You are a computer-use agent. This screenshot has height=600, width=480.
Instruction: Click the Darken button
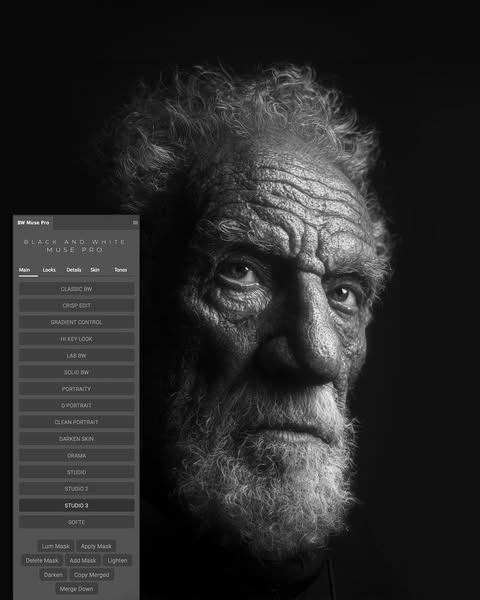point(53,575)
